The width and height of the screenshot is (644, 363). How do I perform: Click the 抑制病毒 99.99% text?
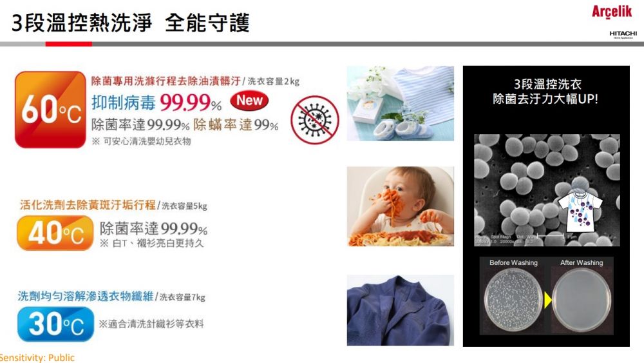tap(156, 103)
